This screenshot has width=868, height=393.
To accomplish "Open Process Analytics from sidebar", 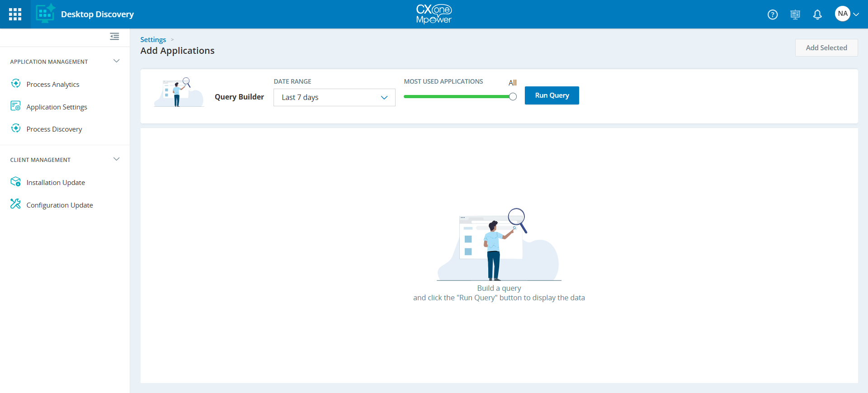I will click(x=53, y=85).
